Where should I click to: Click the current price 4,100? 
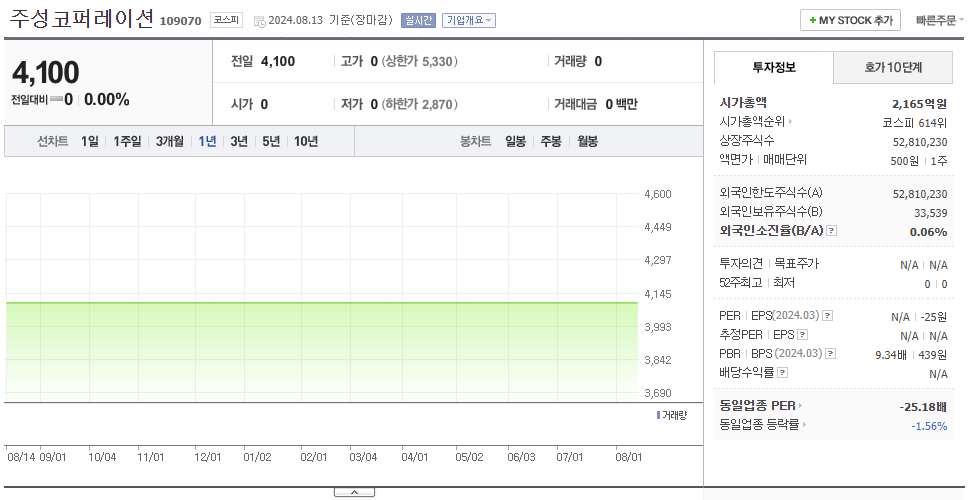pyautogui.click(x=46, y=73)
